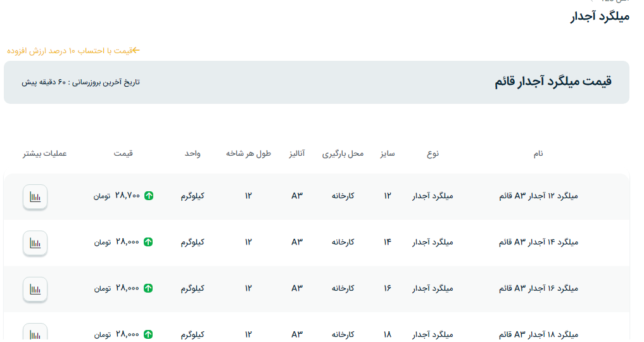
Task: Open price chart for میلگرد ۱۶ آجدار row
Action: coord(35,289)
